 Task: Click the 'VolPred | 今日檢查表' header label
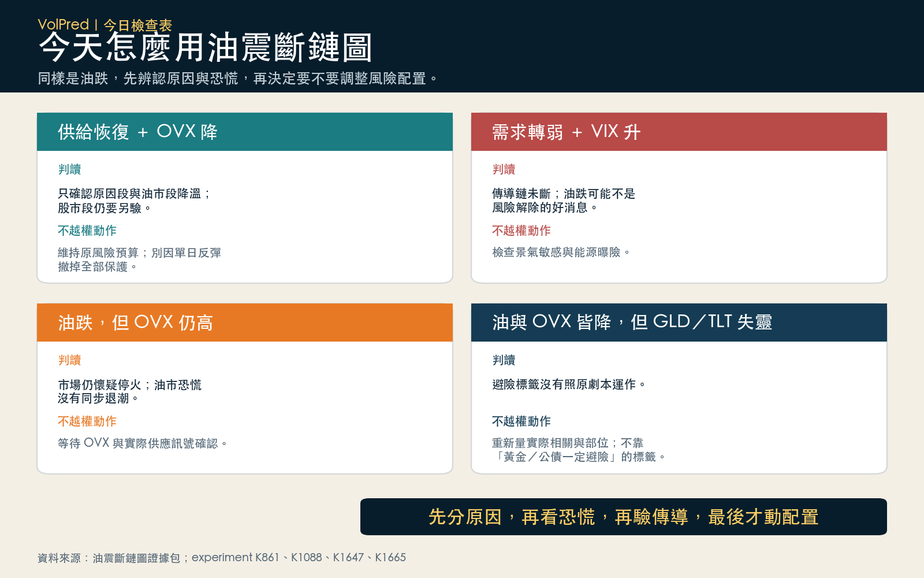[105, 25]
